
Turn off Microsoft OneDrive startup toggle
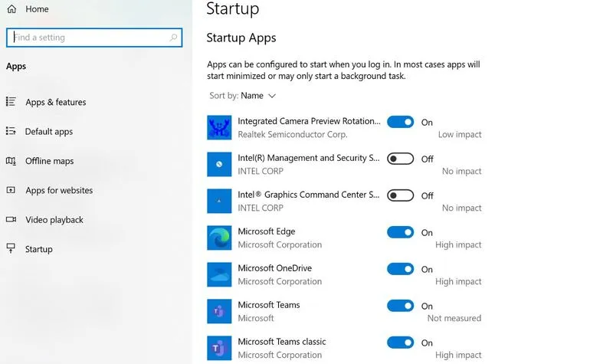tap(400, 269)
